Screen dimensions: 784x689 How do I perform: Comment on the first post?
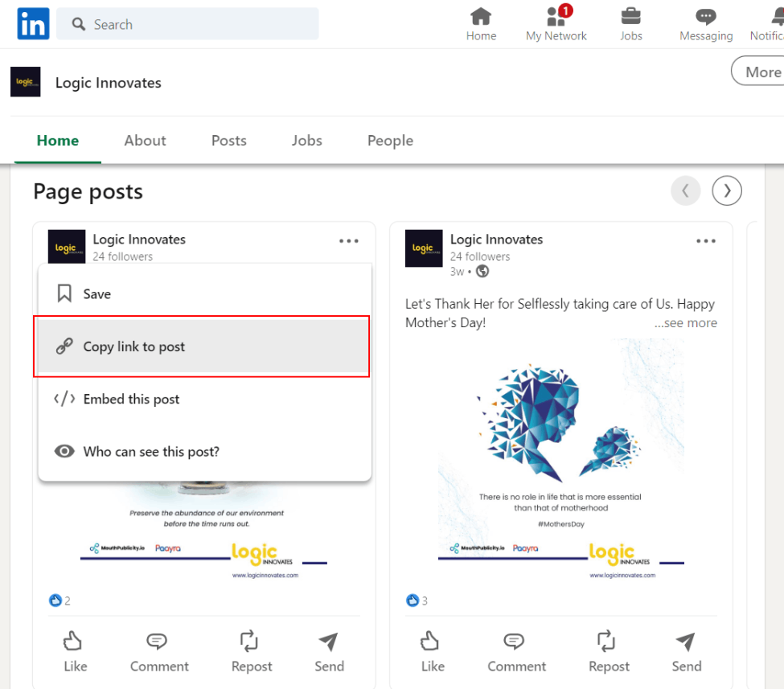pyautogui.click(x=159, y=652)
